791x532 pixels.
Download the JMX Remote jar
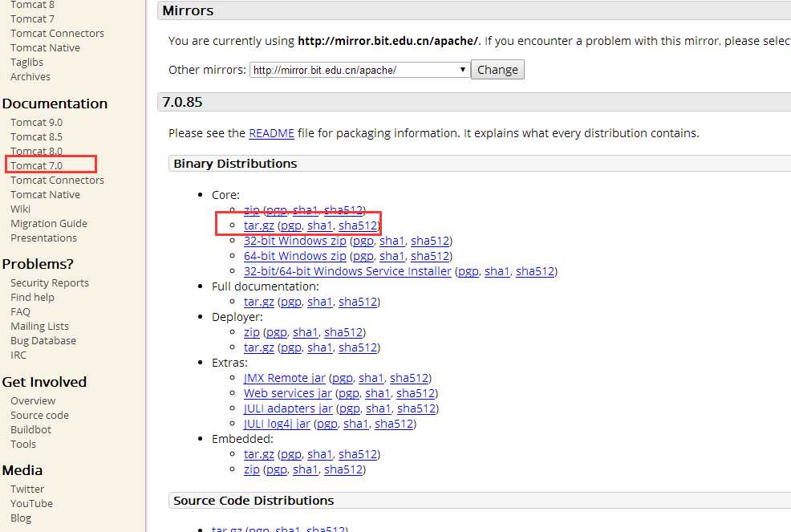285,378
